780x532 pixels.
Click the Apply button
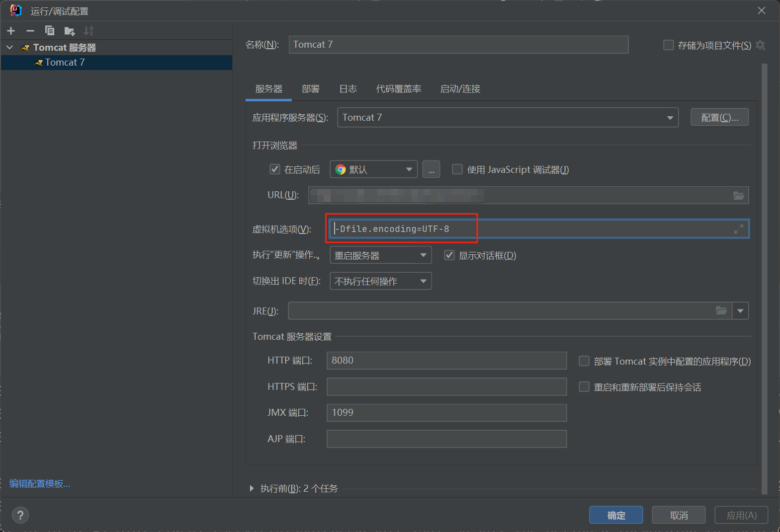click(x=741, y=515)
